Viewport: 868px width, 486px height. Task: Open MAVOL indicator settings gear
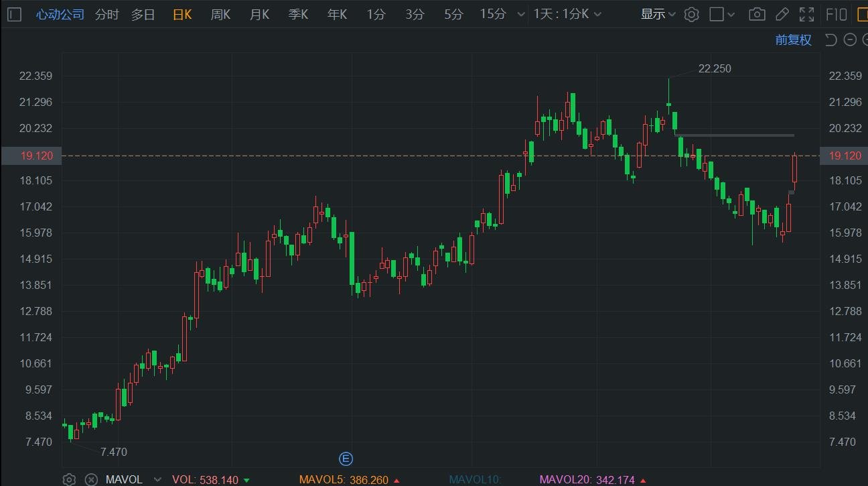pyautogui.click(x=69, y=479)
